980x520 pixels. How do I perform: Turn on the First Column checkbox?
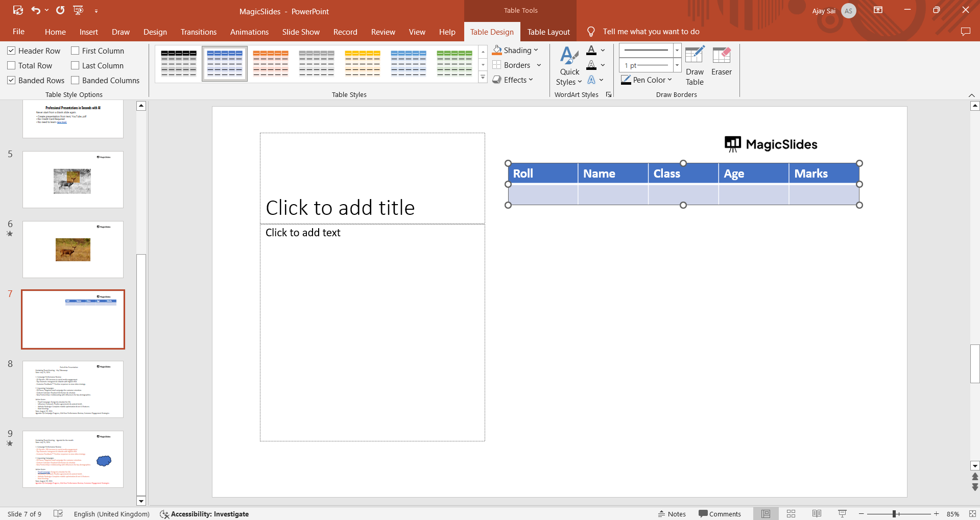(x=75, y=51)
